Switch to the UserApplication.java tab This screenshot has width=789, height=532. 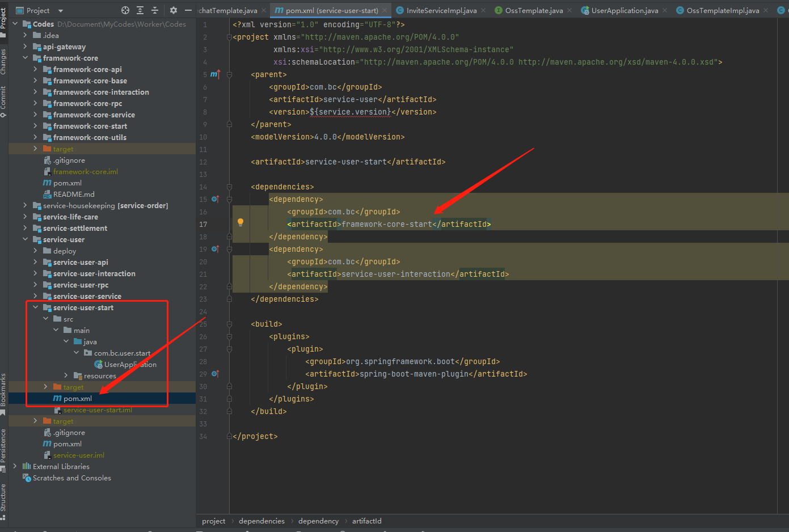625,10
